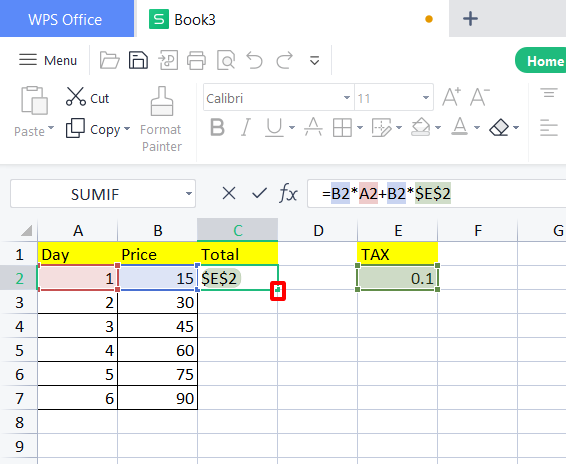Click the Save icon in quick toolbar
Viewport: 566px width, 464px height.
tap(138, 60)
